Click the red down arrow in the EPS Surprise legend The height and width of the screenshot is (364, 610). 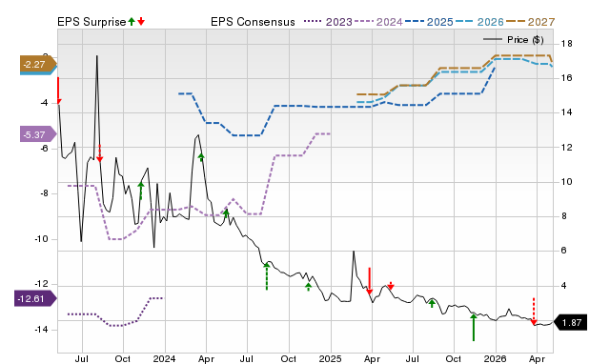tap(141, 21)
